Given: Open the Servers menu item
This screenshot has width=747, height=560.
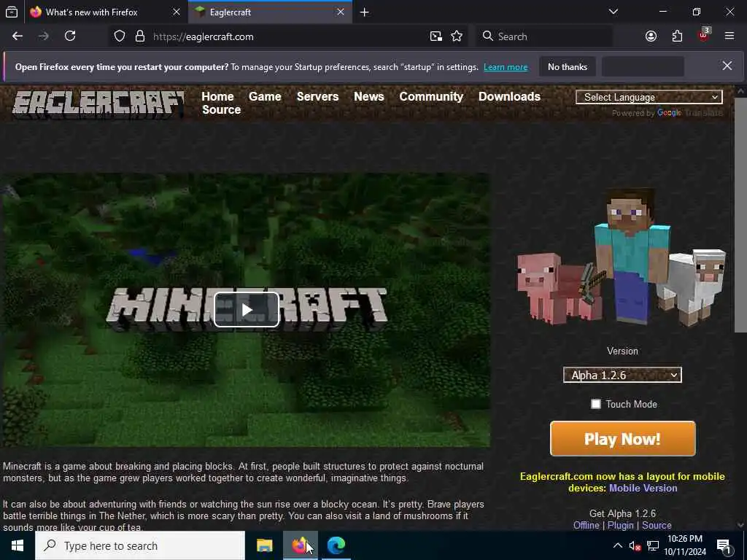Looking at the screenshot, I should (318, 97).
